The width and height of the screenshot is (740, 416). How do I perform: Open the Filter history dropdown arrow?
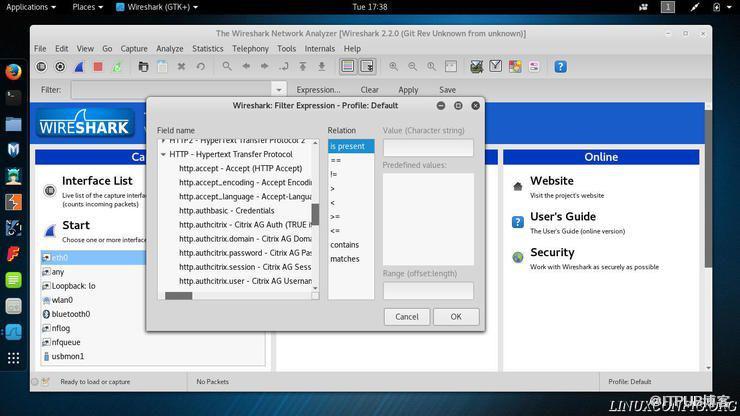tap(278, 90)
